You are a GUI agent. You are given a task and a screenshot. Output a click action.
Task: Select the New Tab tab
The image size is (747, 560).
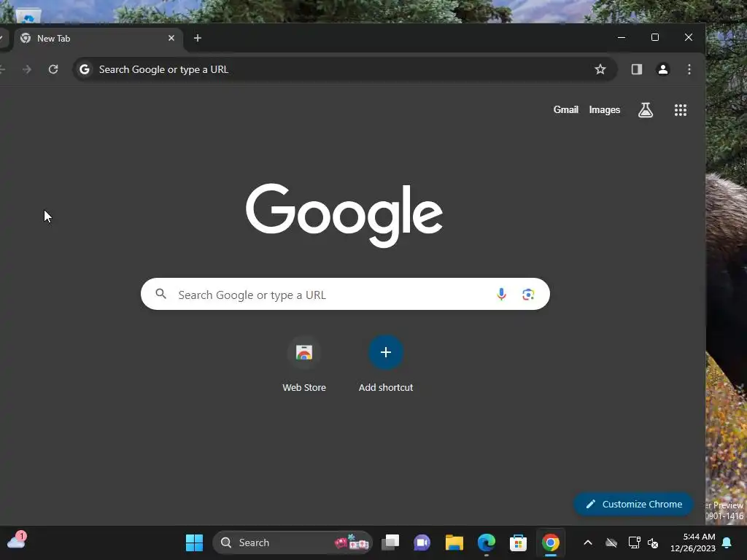[x=98, y=39]
